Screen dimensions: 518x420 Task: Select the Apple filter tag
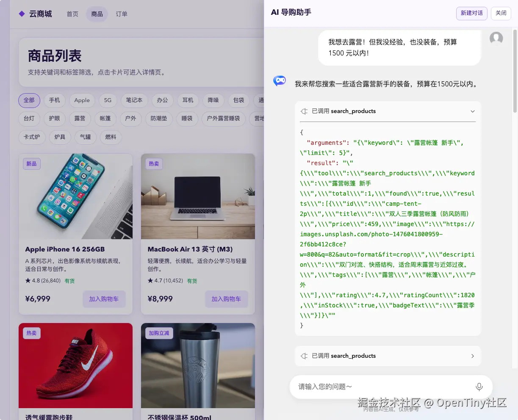point(82,100)
